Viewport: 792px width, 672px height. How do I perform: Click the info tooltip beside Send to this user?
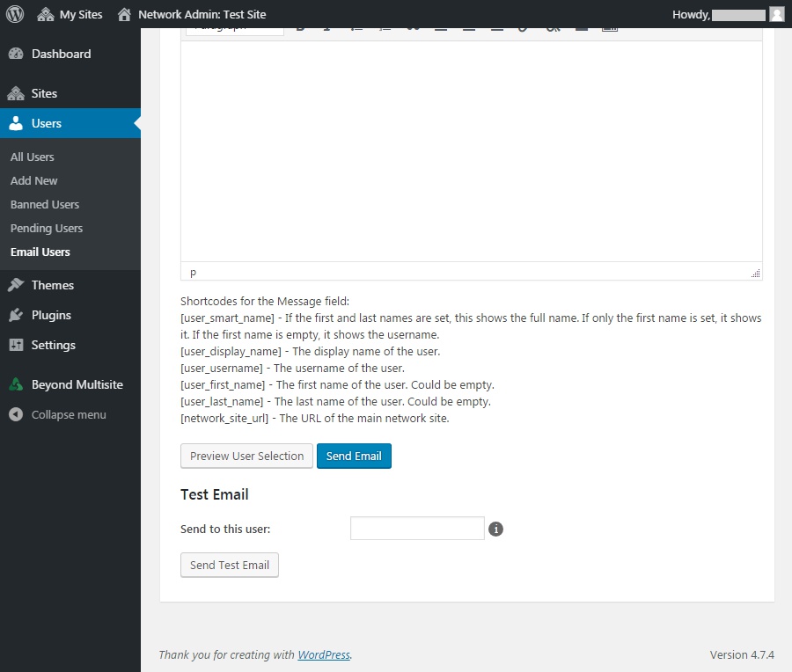pos(495,529)
